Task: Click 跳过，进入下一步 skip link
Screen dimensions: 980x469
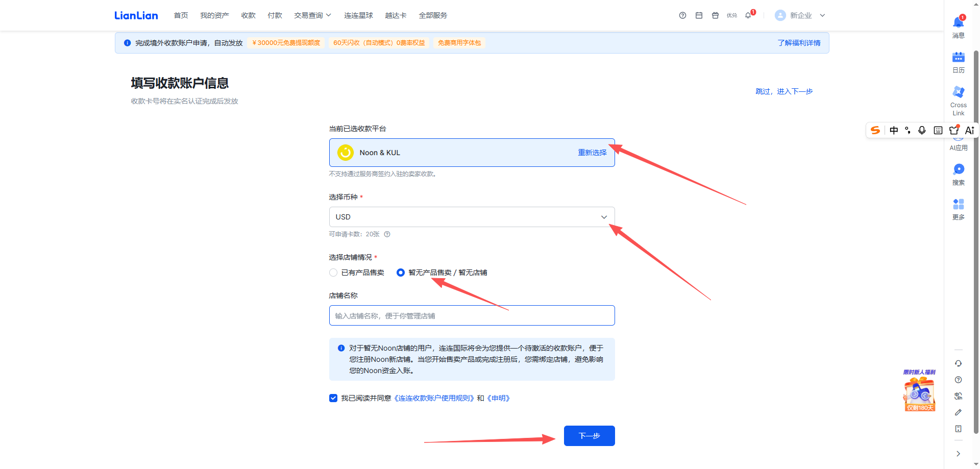Action: tap(784, 91)
